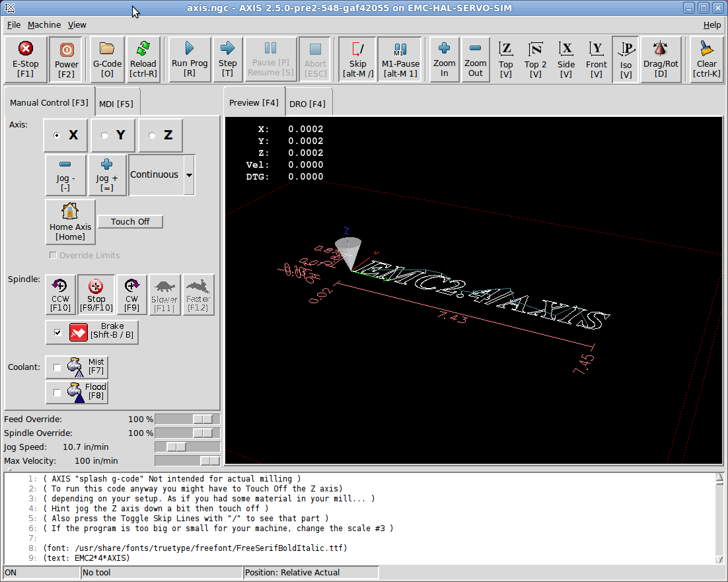Execute a single Step of the program
This screenshot has width=728, height=582.
[227, 59]
